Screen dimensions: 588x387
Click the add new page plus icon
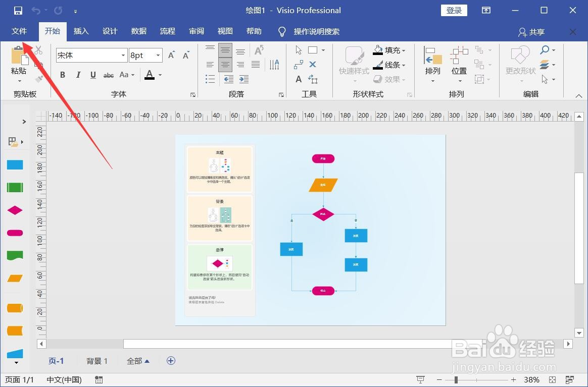coord(171,360)
